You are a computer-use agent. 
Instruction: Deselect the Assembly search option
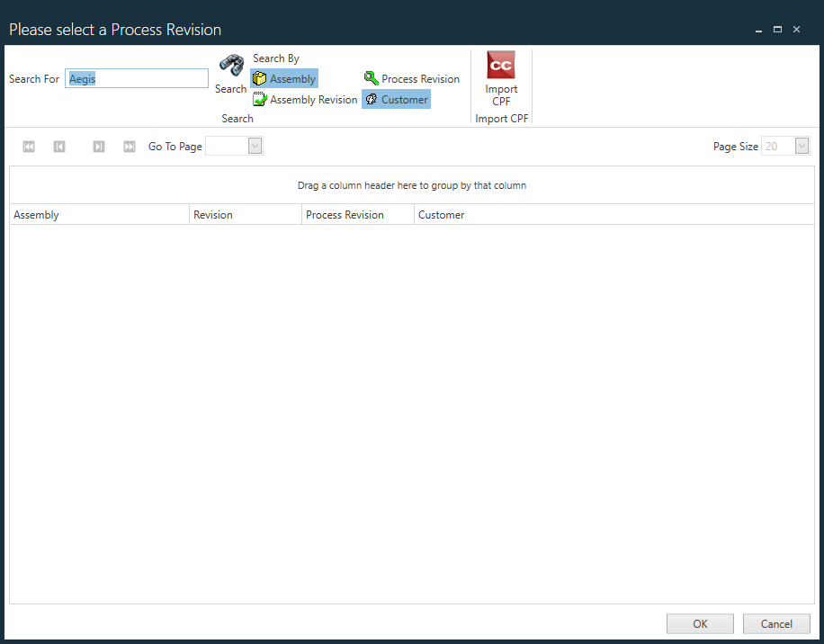[283, 78]
